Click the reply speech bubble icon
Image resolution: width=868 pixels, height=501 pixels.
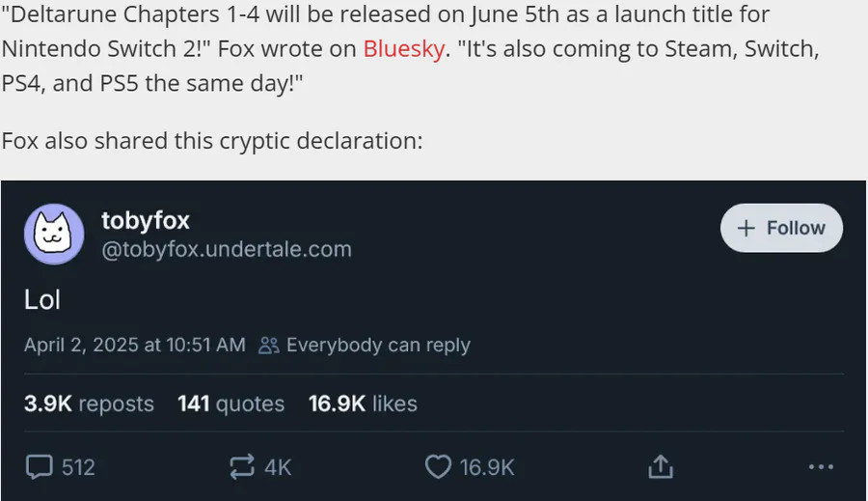coord(40,466)
